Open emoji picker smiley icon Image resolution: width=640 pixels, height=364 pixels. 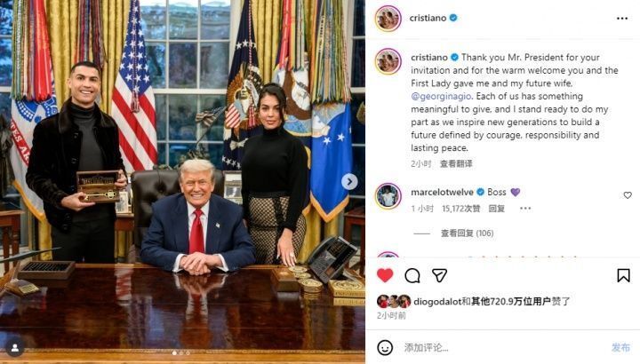(385, 348)
